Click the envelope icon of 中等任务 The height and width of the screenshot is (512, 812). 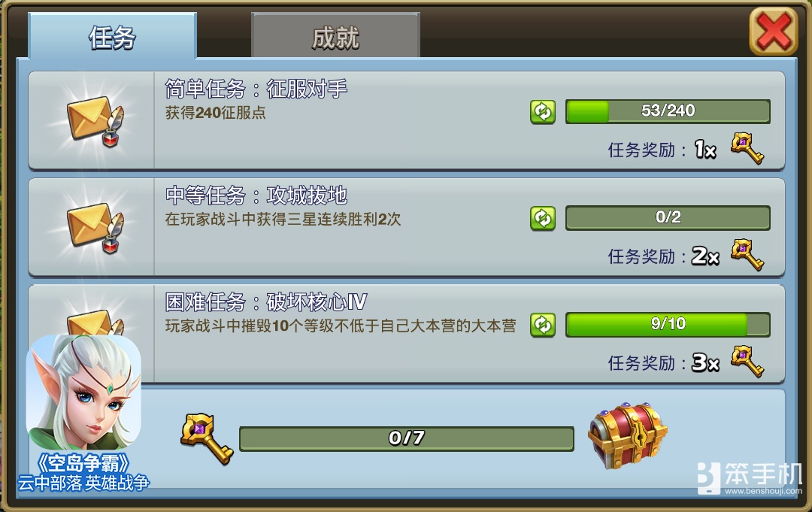[95, 228]
